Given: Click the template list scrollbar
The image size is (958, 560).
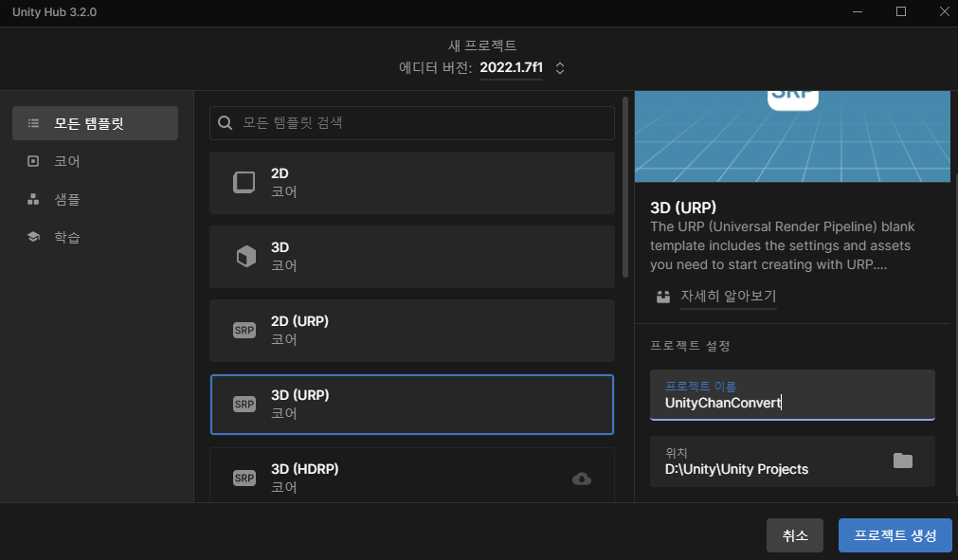Looking at the screenshot, I should point(625,188).
